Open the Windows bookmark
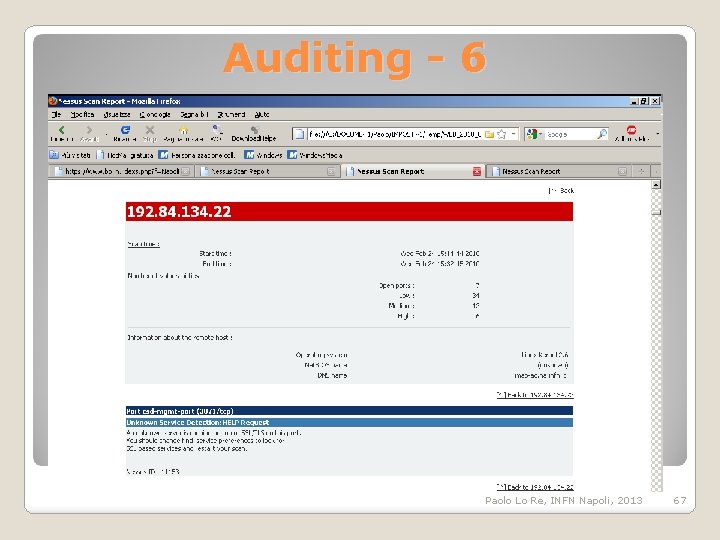 tap(264, 155)
